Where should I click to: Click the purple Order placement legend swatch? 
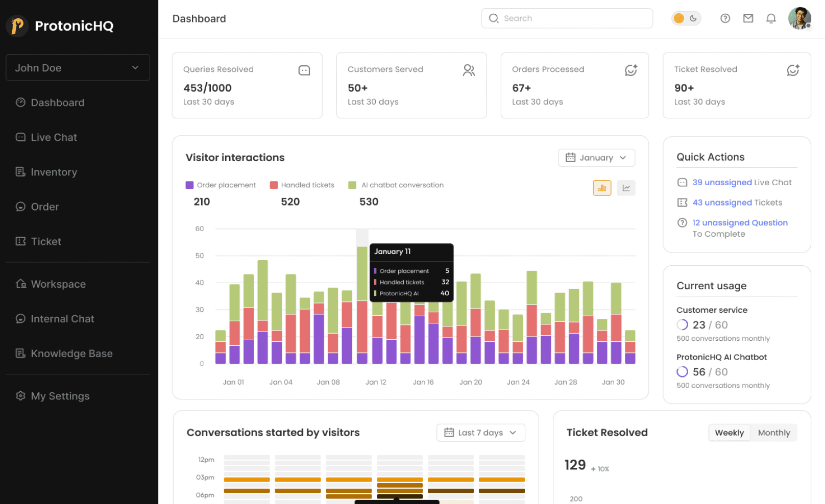[x=189, y=185]
